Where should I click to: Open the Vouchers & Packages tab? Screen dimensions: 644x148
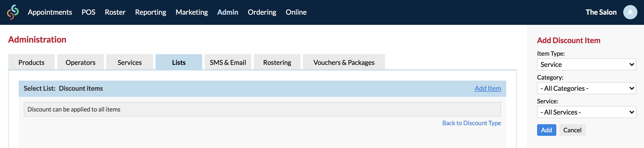pyautogui.click(x=344, y=62)
